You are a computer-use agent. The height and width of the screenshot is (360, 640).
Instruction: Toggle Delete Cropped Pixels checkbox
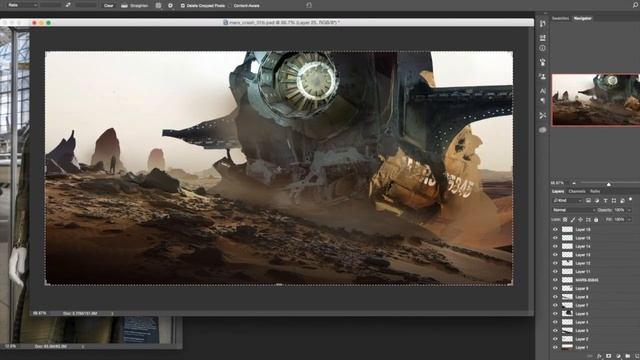coord(182,6)
